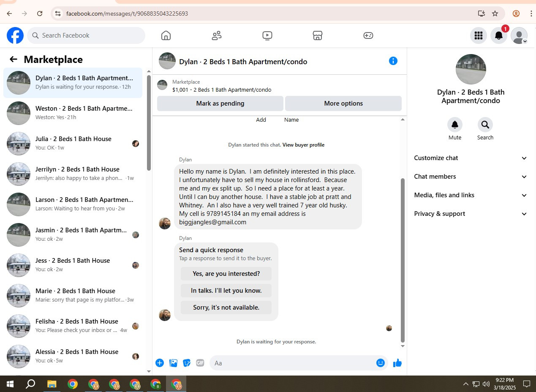Send quick response 'In talks. I'll let you know.'
Screen dimensions: 536x392
tap(226, 291)
